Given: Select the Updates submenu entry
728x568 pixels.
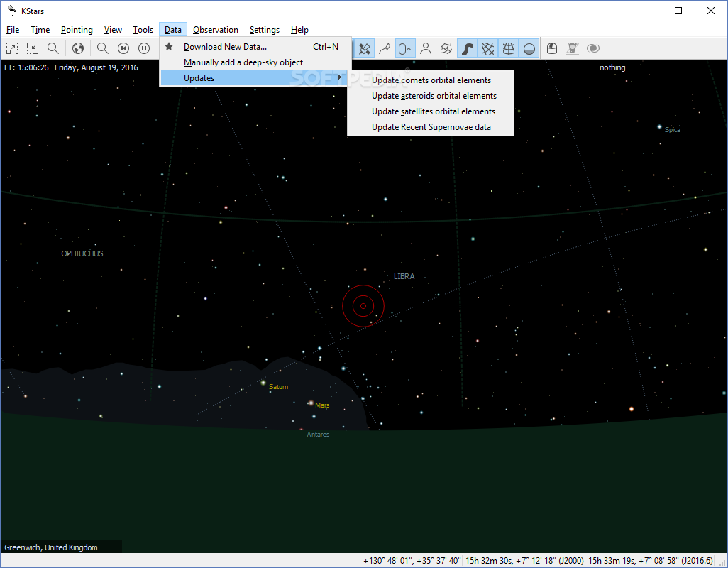Looking at the screenshot, I should tap(253, 78).
